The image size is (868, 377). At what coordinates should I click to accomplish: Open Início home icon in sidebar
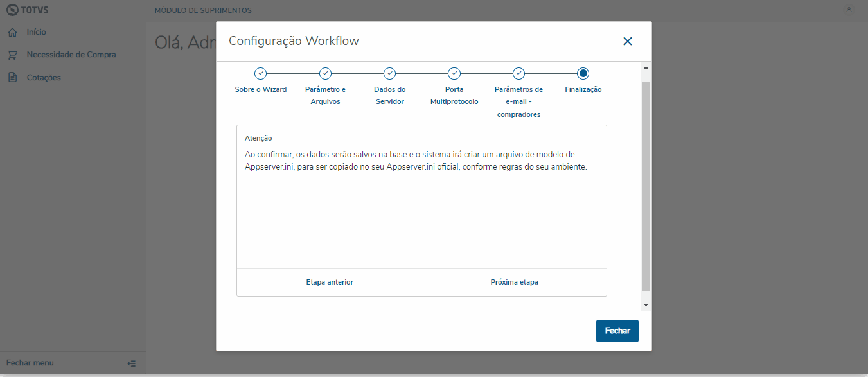[12, 32]
